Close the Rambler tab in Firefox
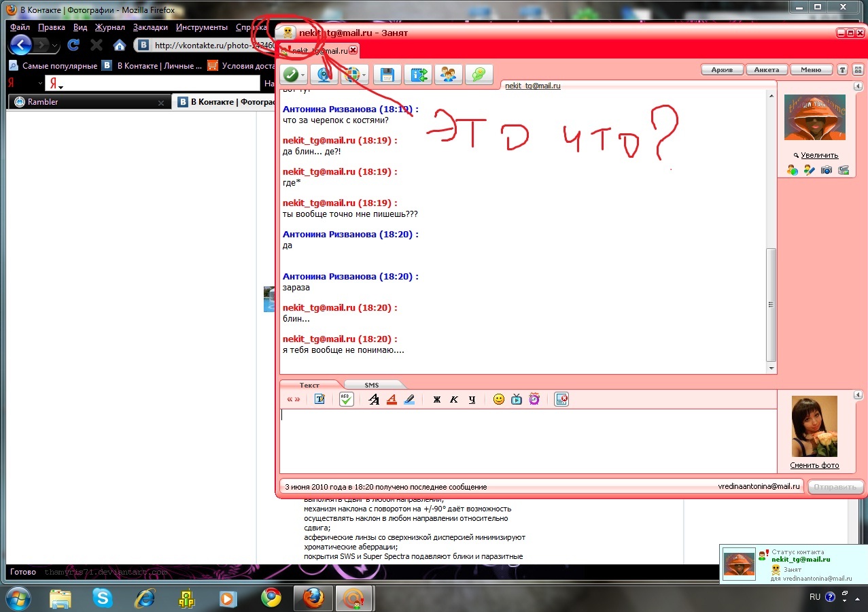This screenshot has height=612, width=868. [161, 103]
